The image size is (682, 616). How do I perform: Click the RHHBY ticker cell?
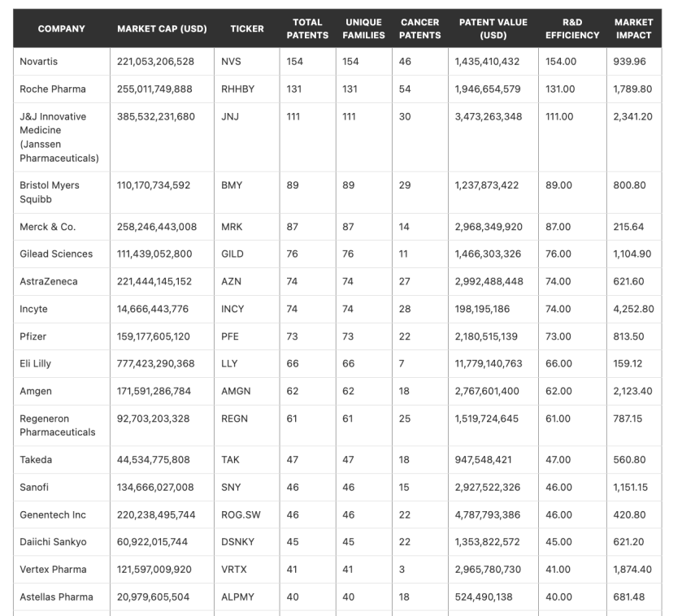point(237,89)
